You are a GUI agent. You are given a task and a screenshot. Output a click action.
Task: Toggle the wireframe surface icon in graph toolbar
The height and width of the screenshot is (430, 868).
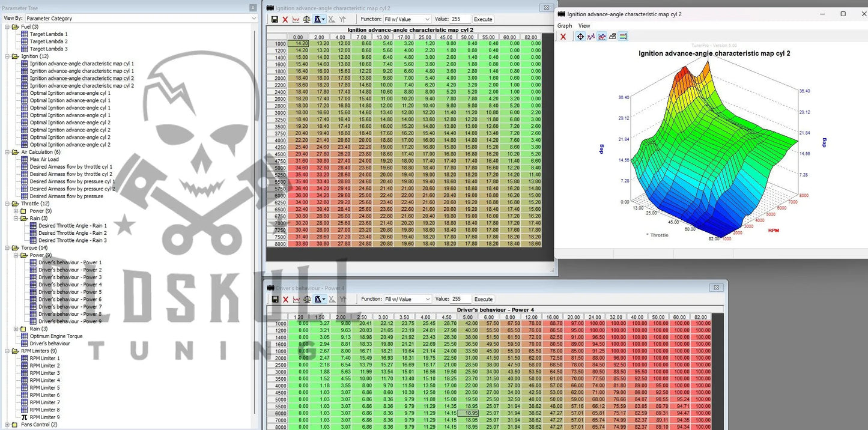(612, 37)
